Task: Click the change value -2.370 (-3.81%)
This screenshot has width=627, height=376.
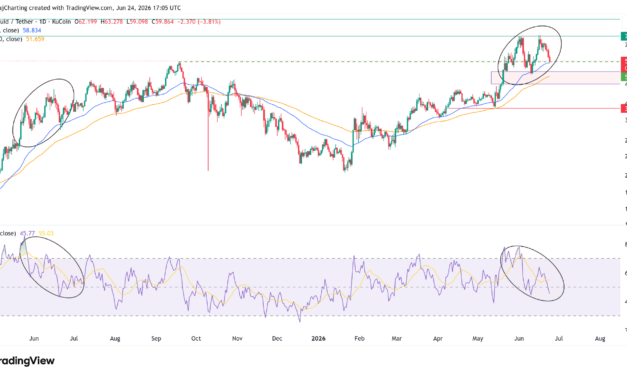Action: point(199,22)
